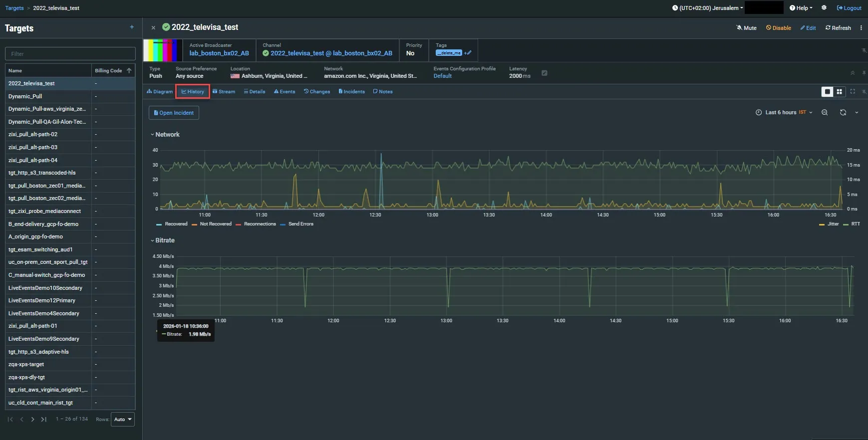The image size is (868, 440).
Task: Open the Last 6 hours time range picker
Action: click(x=784, y=113)
